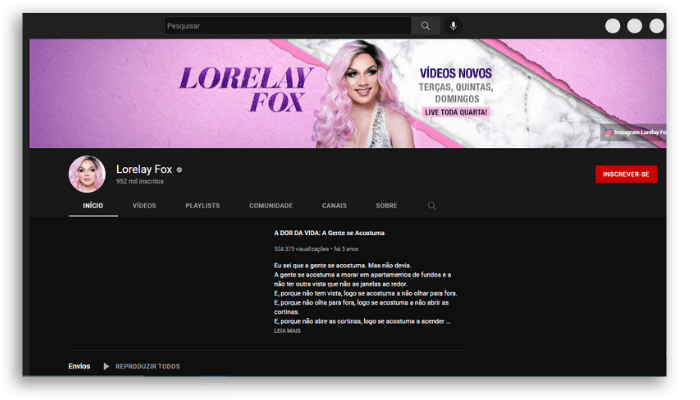The image size is (700, 400).
Task: Click the Envios section heading
Action: pos(79,366)
